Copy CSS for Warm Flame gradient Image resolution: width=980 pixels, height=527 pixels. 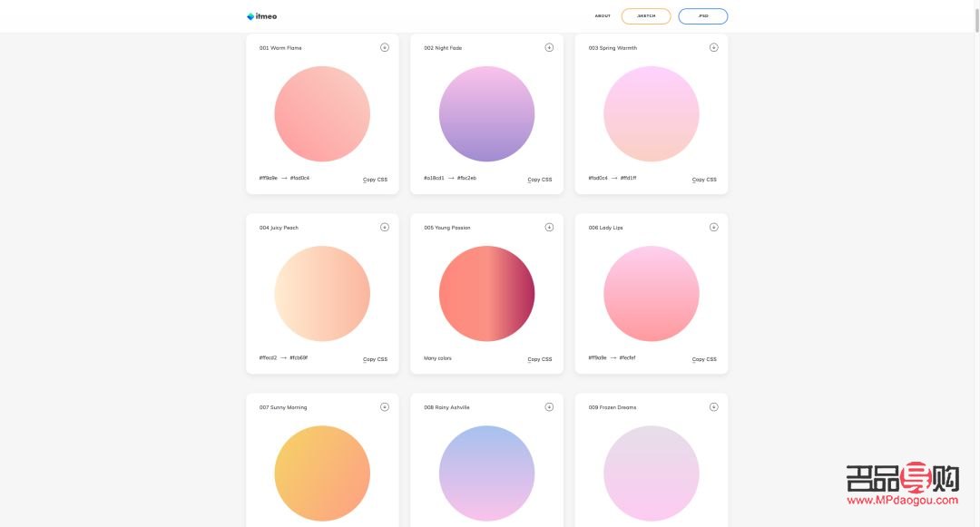(x=375, y=180)
